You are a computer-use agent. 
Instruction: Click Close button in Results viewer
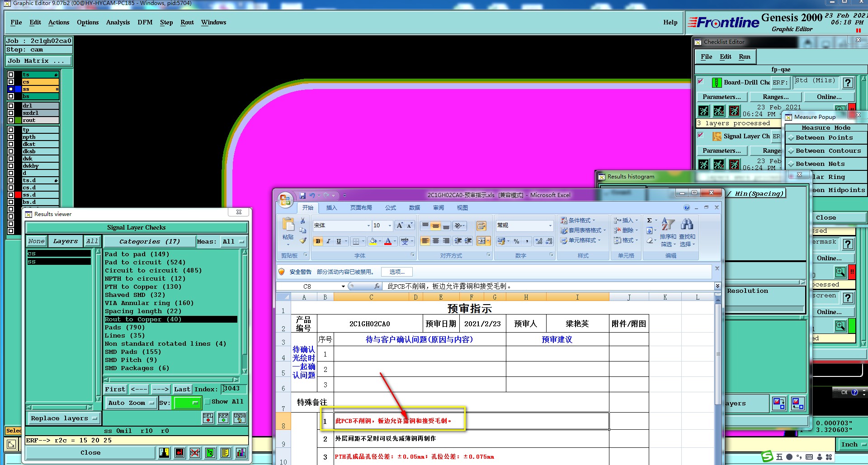click(90, 452)
